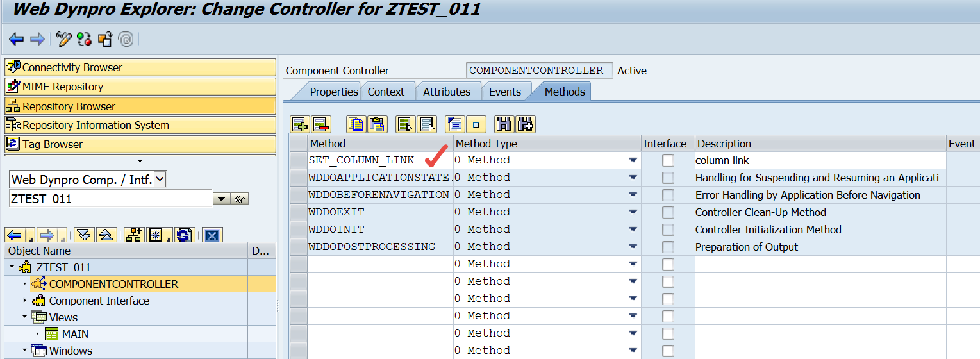Open Method Type dropdown for WDDOPOSTPROCESSING
The width and height of the screenshot is (980, 359).
click(633, 247)
